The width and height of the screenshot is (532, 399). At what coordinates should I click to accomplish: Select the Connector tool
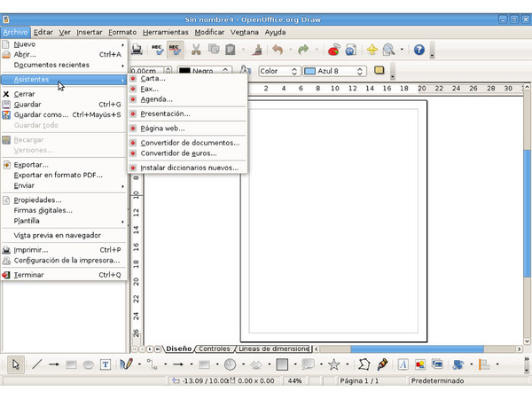coord(152,364)
